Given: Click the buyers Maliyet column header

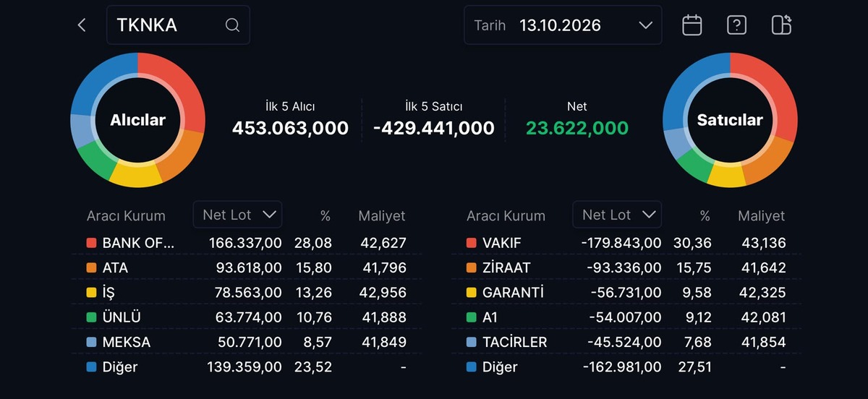Looking at the screenshot, I should coord(382,216).
